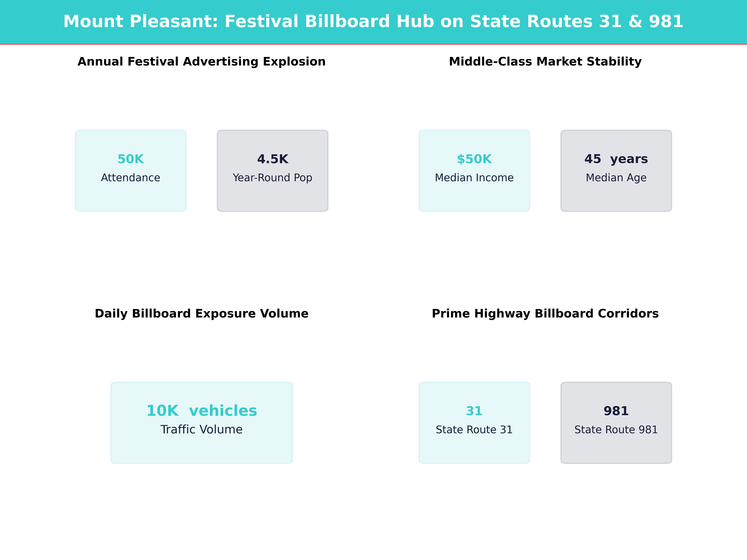This screenshot has height=560, width=747.
Task: Select the Median Age label
Action: 616,177
